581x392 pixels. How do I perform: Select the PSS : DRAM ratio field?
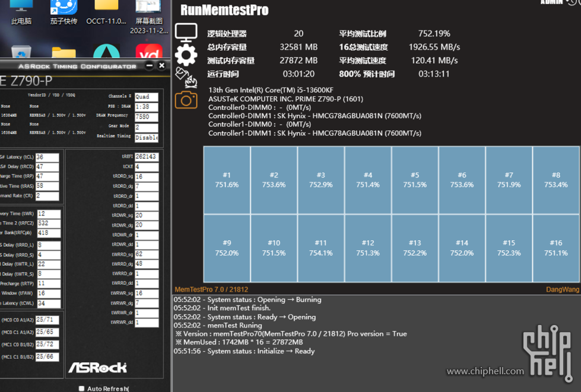pos(147,107)
